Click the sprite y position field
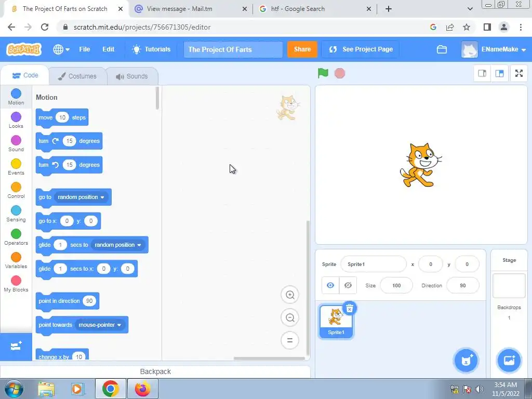The width and height of the screenshot is (532, 399). point(467,264)
